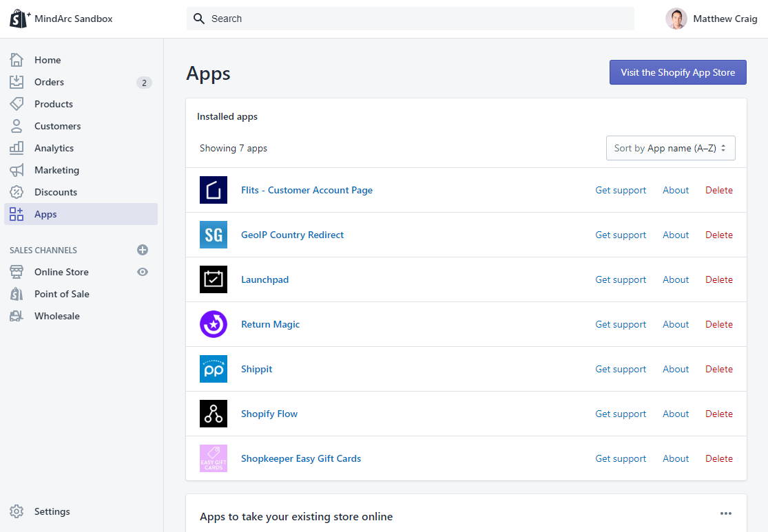
Task: Click the Flits app icon
Action: [x=214, y=190]
